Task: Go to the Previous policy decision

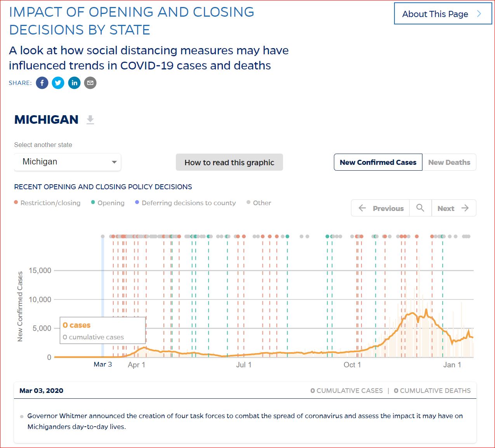Action: (380, 208)
